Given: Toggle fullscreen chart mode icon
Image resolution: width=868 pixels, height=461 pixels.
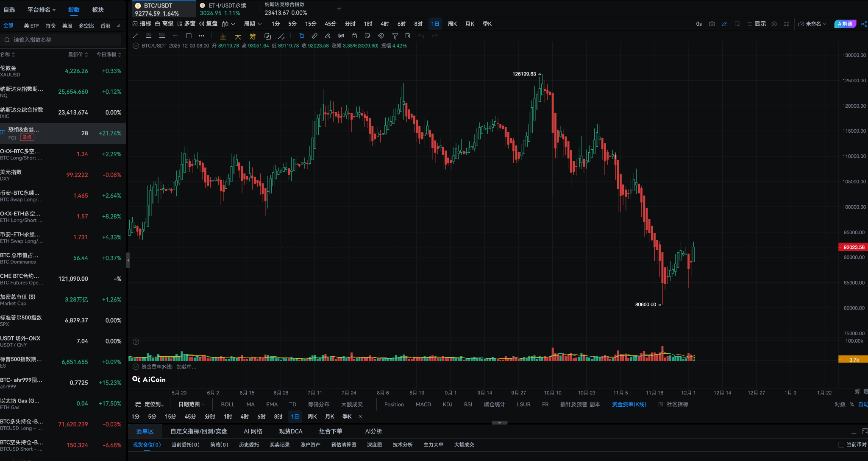Looking at the screenshot, I should pos(787,24).
